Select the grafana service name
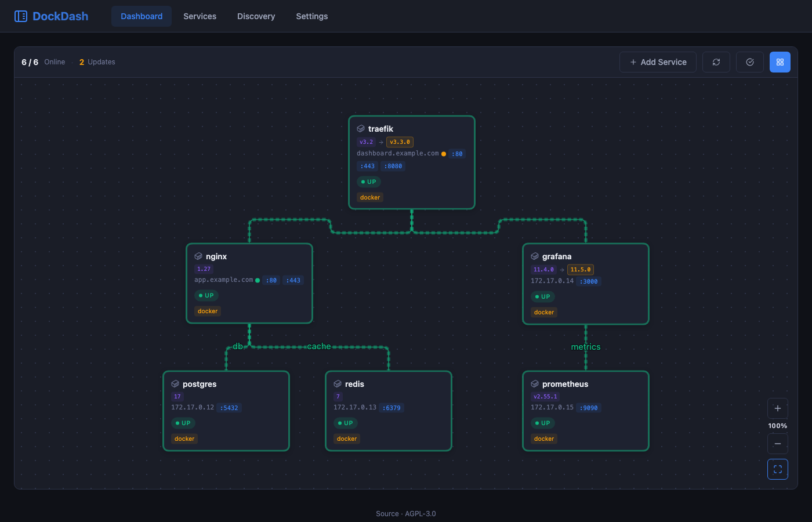This screenshot has width=812, height=522. point(557,256)
